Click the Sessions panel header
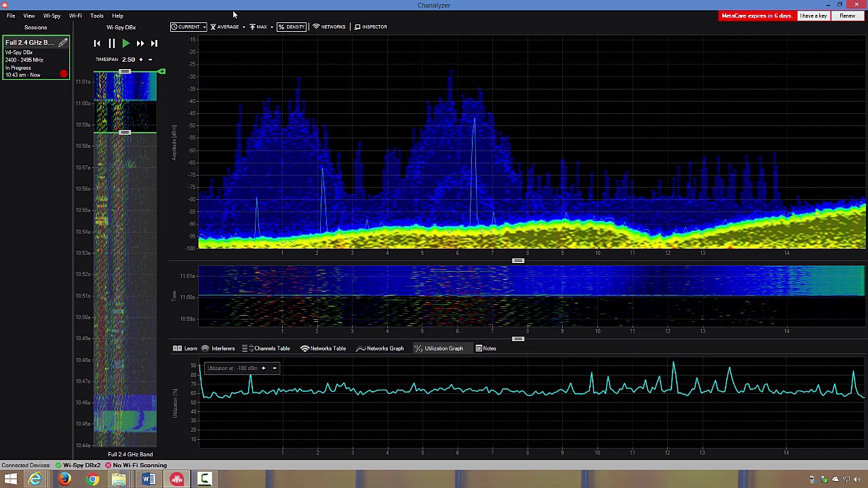This screenshot has width=868, height=488. (x=36, y=28)
